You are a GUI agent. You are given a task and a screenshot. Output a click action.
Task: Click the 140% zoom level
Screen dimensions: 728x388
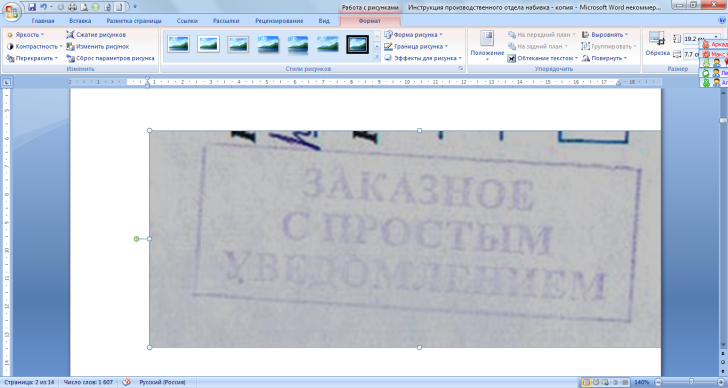point(642,382)
